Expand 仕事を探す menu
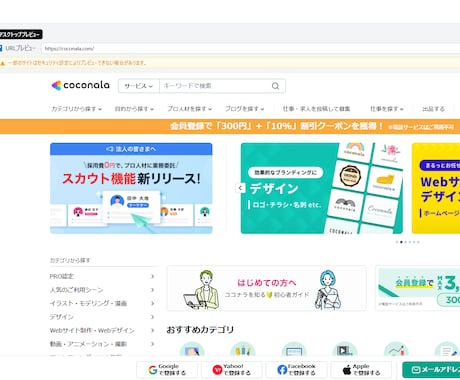The width and height of the screenshot is (460, 380). 387,109
